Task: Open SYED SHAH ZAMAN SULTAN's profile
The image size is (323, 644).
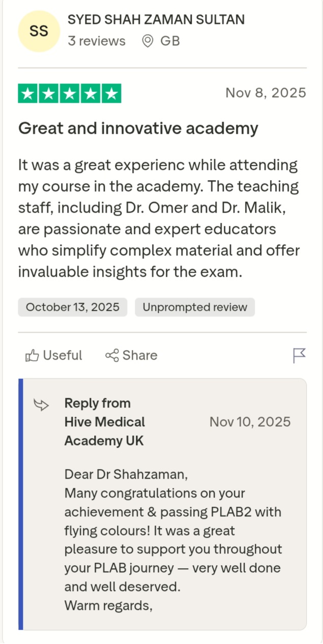Action: [156, 20]
